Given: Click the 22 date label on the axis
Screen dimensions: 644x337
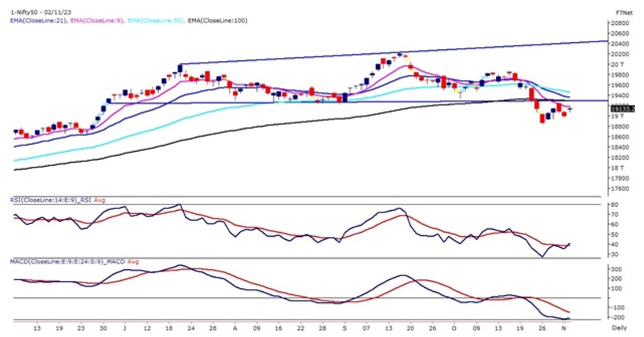Looking at the screenshot, I should 301,328.
